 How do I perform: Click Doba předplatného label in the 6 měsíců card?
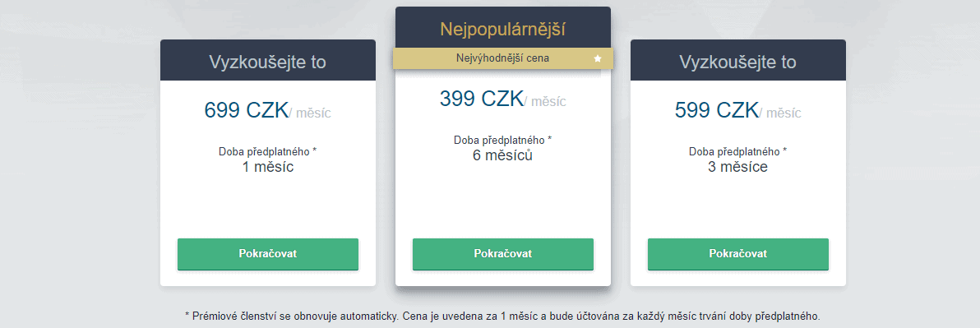click(503, 140)
